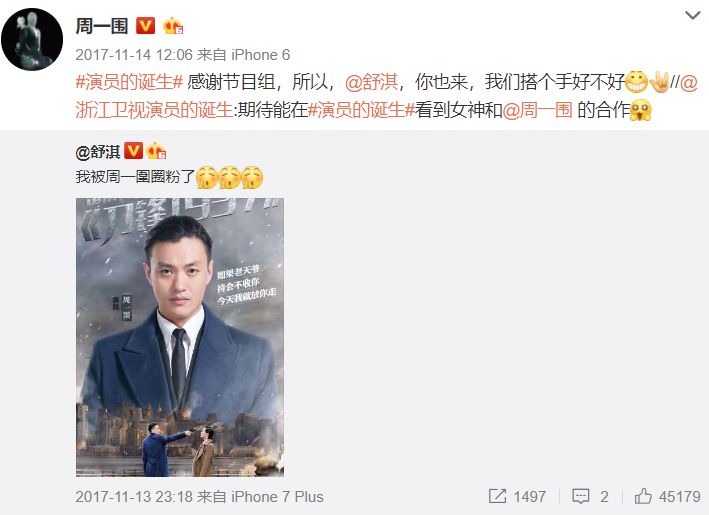Image resolution: width=709 pixels, height=515 pixels.
Task: Open @舒淇 username heading the reposted card
Action: (x=98, y=152)
